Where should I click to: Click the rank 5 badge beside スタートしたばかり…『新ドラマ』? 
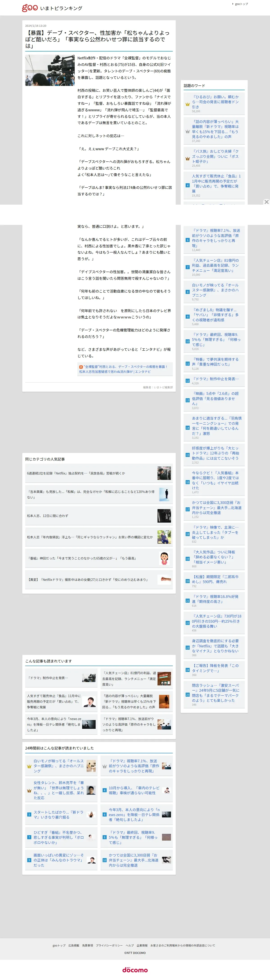pos(29,814)
